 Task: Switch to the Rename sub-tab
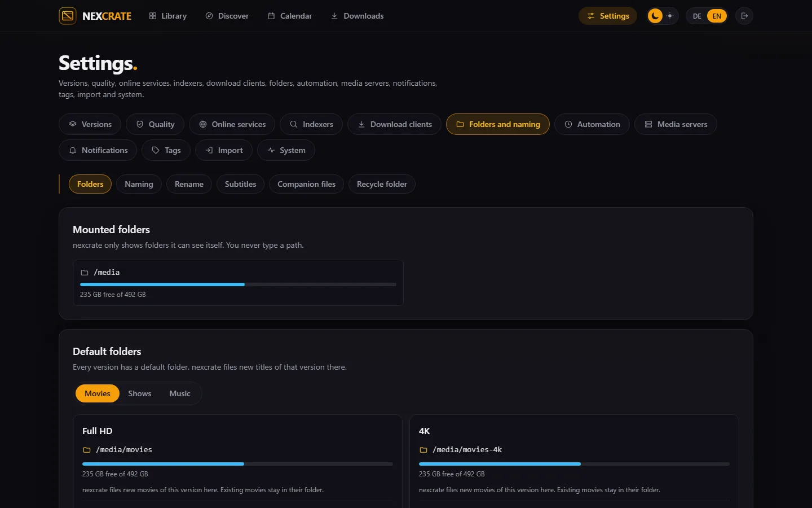tap(189, 184)
